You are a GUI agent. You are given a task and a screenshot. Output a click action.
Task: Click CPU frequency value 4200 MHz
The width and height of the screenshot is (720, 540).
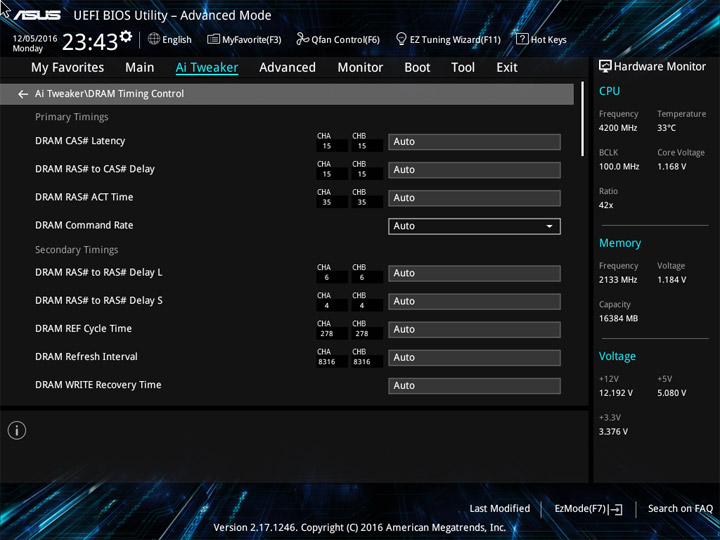tap(618, 128)
